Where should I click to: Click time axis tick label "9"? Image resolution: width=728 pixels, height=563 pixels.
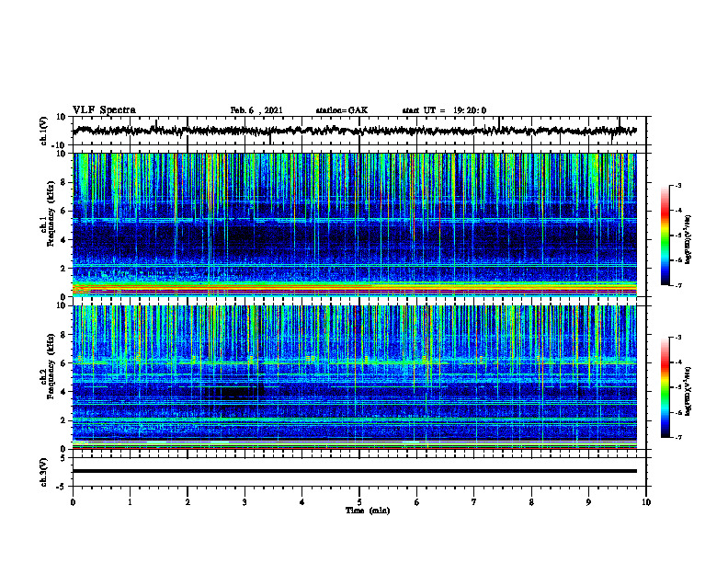(x=588, y=502)
